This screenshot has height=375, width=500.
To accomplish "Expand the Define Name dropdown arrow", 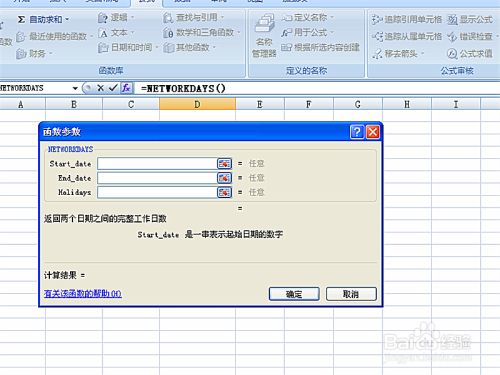I will pyautogui.click(x=332, y=17).
